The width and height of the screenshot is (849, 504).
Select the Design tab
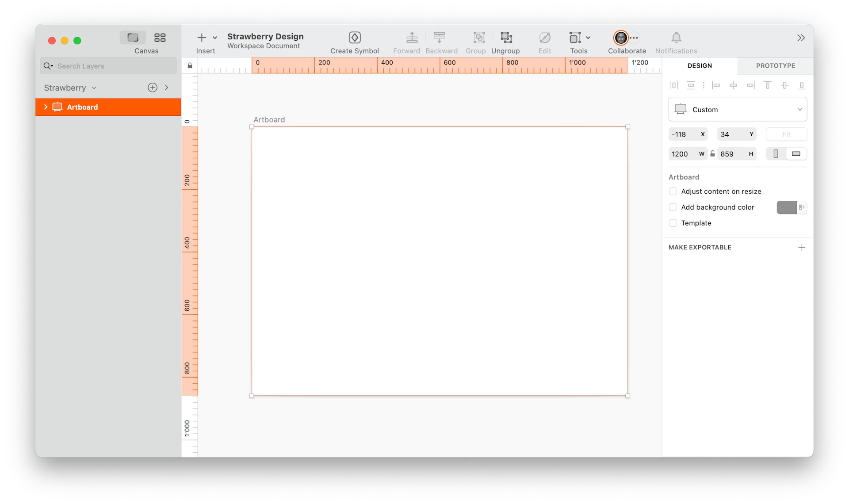700,66
